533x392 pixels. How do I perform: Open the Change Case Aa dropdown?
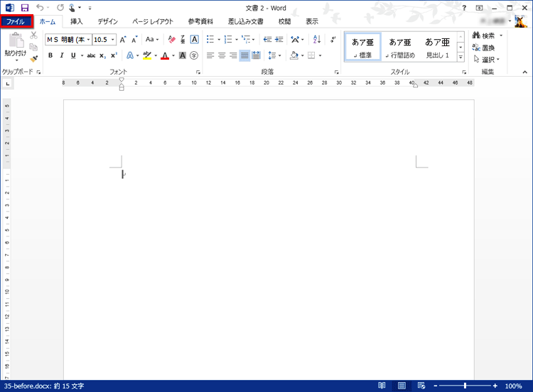coord(152,39)
